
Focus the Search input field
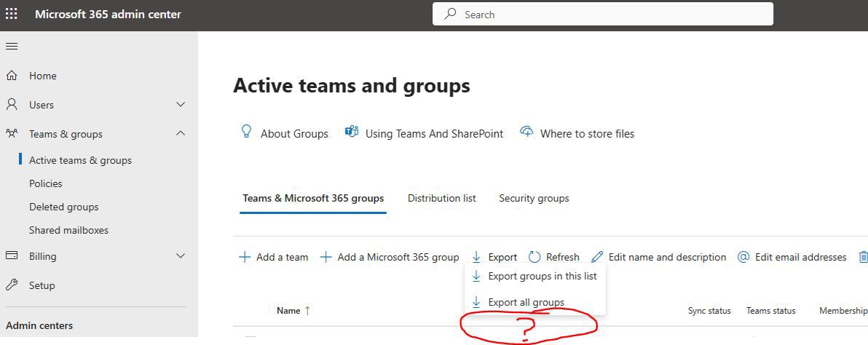pyautogui.click(x=603, y=15)
